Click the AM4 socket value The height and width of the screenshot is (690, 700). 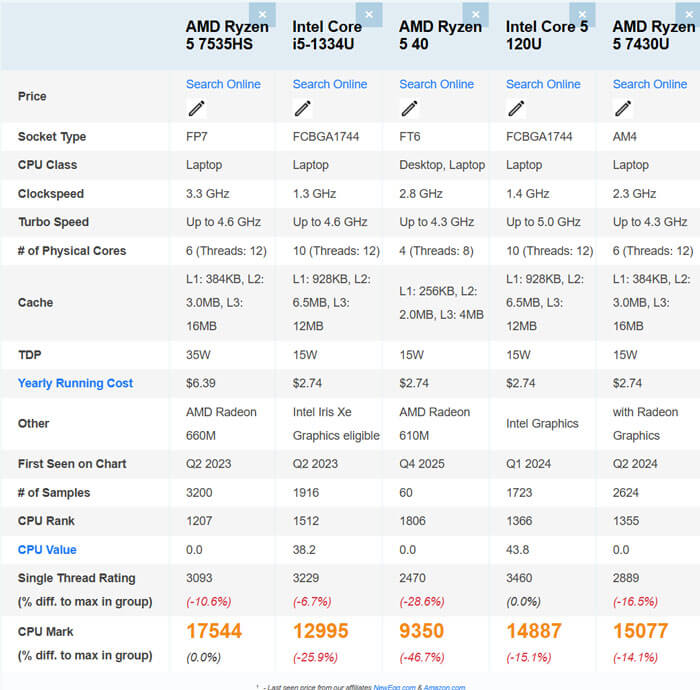point(625,137)
